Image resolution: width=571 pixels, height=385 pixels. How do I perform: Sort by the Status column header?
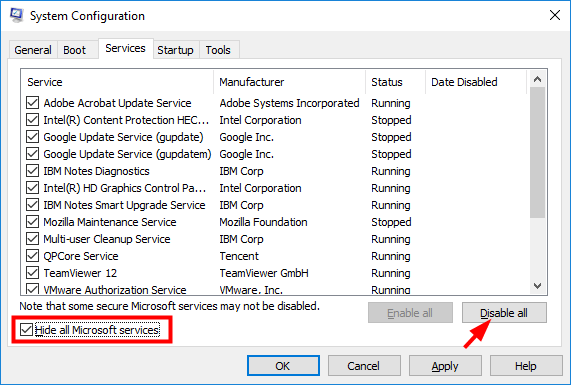[x=395, y=82]
